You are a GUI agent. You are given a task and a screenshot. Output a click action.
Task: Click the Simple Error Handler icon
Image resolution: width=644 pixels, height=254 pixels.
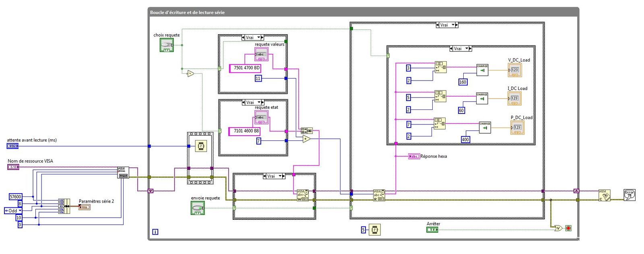pos(629,195)
